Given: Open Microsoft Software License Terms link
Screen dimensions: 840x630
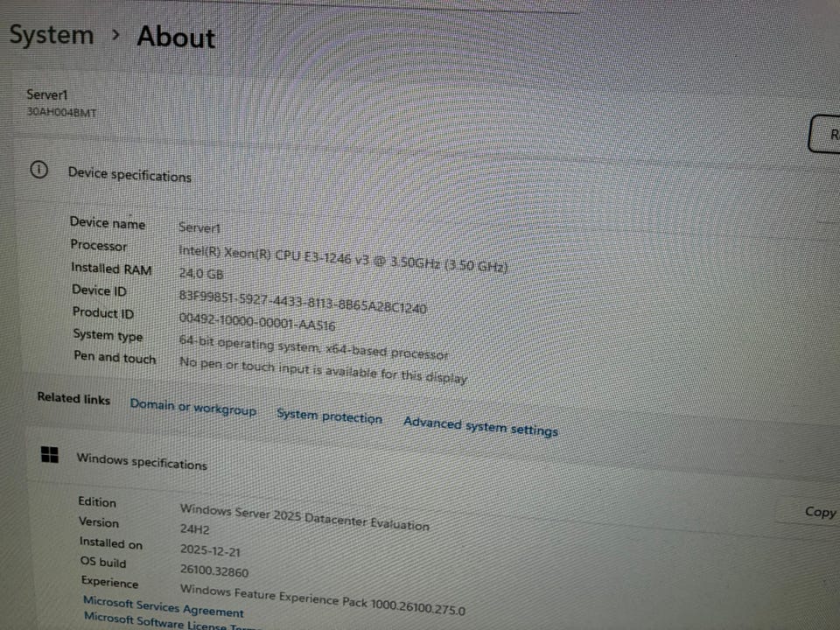Looking at the screenshot, I should (171, 621).
